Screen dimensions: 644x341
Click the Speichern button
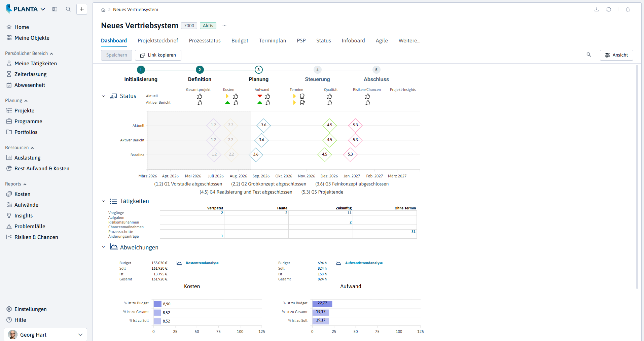pos(116,55)
